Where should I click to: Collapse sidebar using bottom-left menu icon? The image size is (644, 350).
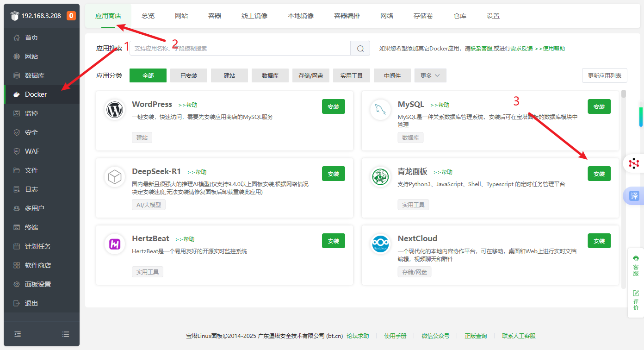click(18, 334)
